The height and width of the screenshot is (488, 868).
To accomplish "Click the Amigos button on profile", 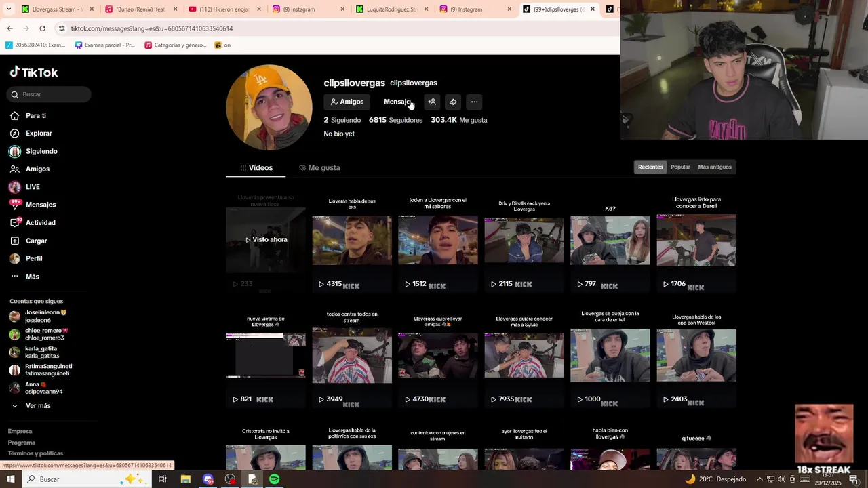I will coord(347,102).
